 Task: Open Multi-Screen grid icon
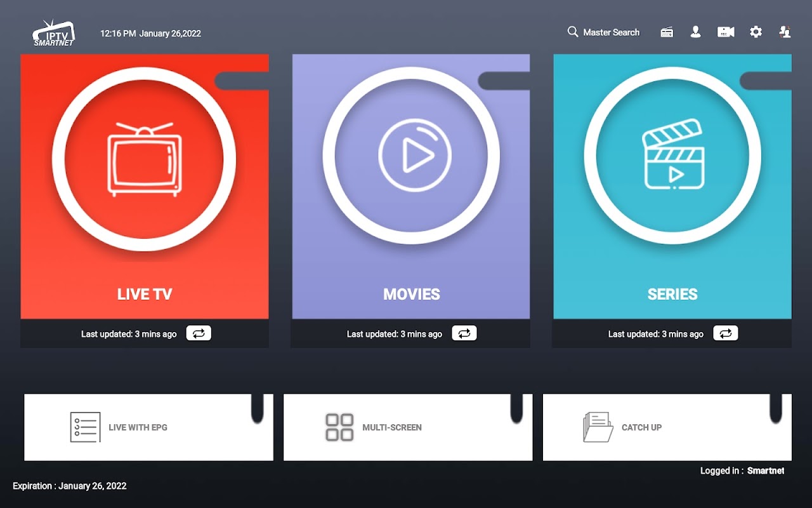339,427
